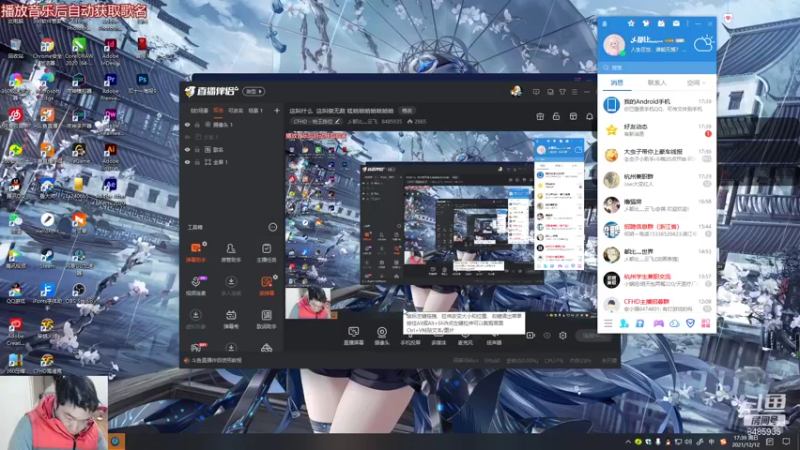Open the Adobe Premiere desktop shortcut
This screenshot has height=450, width=800.
tap(110, 86)
